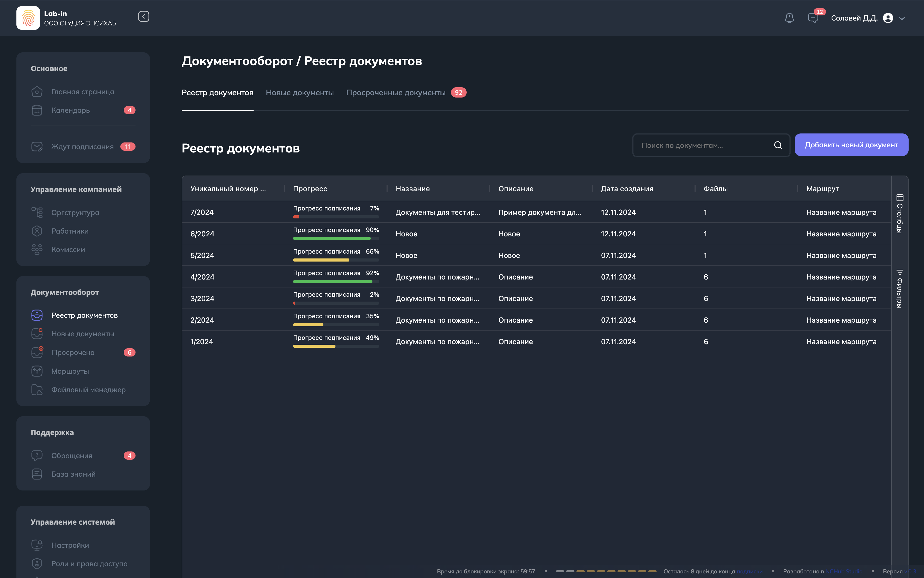
Task: Open the Просроченные документы tab
Action: pyautogui.click(x=395, y=93)
